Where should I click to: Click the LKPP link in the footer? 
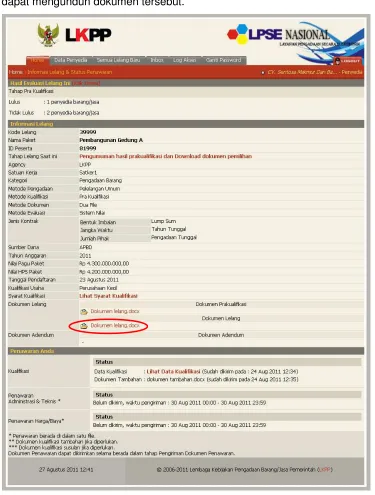pyautogui.click(x=324, y=469)
